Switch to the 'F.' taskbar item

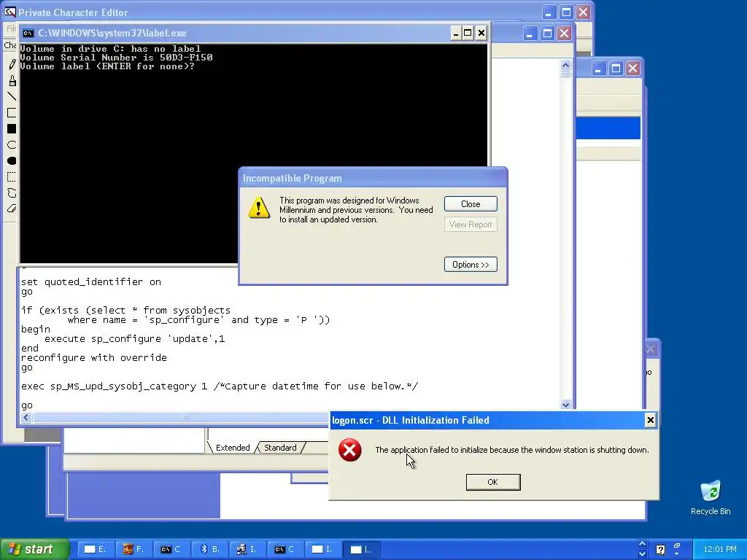[x=133, y=549]
